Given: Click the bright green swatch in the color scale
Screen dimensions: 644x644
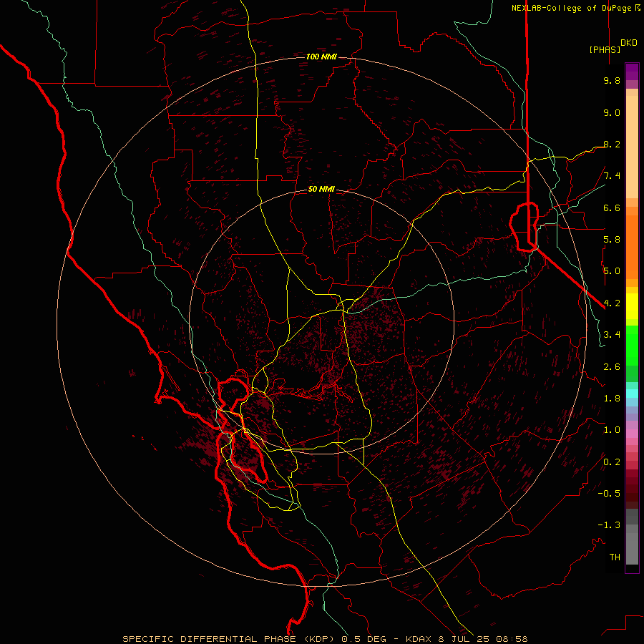Looking at the screenshot, I should click(632, 345).
